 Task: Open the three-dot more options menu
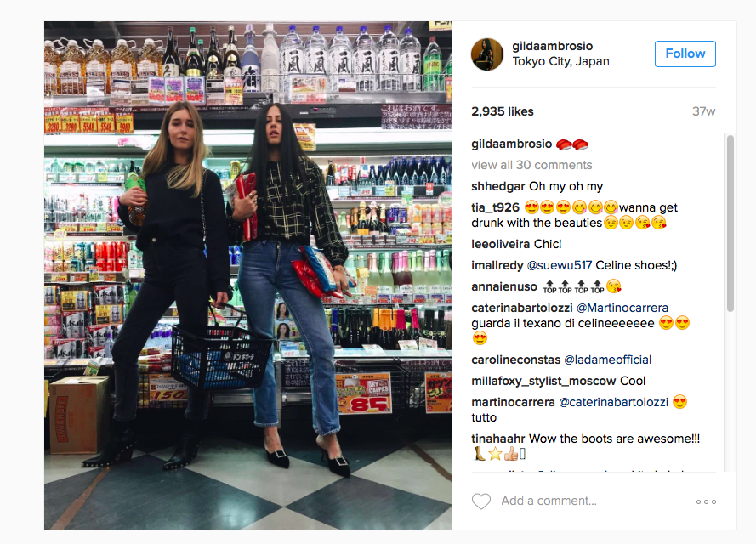[x=706, y=501]
